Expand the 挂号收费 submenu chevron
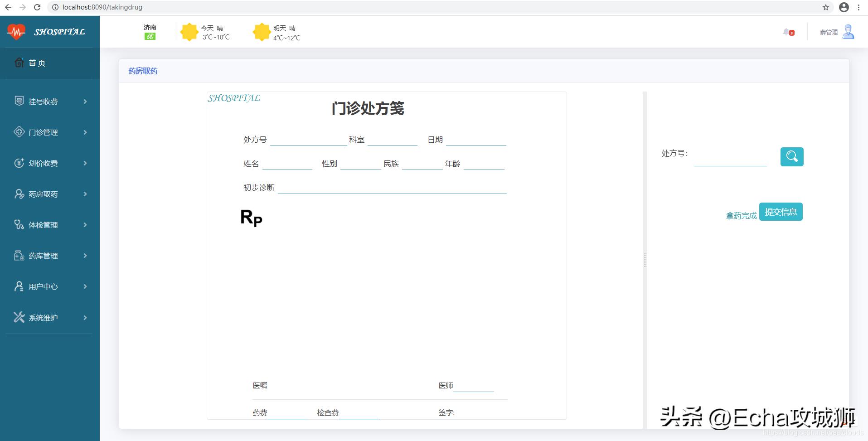The image size is (868, 441). pos(85,102)
